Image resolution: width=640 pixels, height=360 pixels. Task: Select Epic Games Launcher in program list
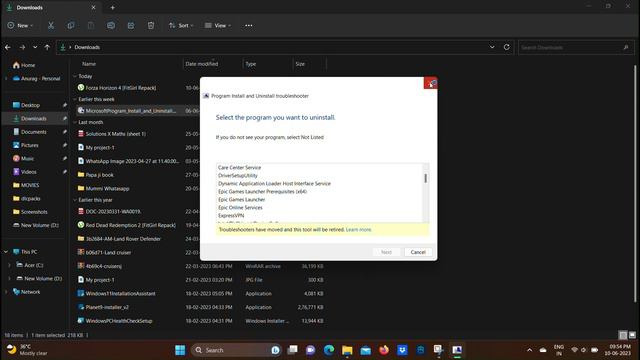242,200
